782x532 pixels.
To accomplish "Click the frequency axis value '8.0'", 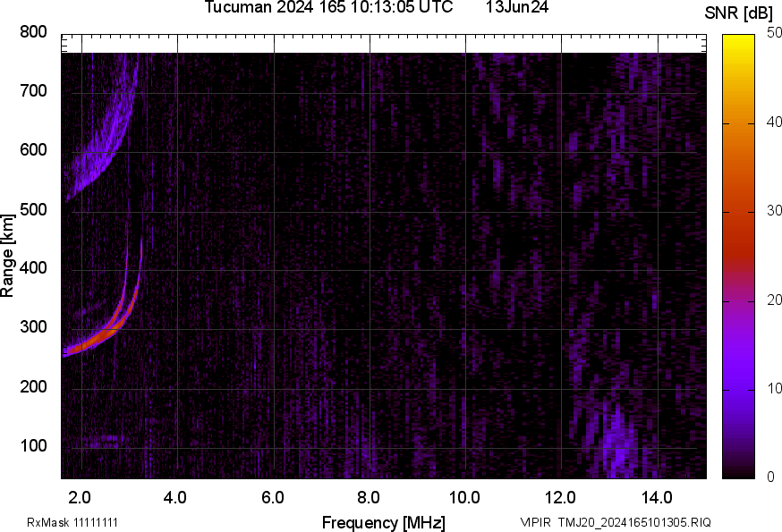I will [x=368, y=498].
